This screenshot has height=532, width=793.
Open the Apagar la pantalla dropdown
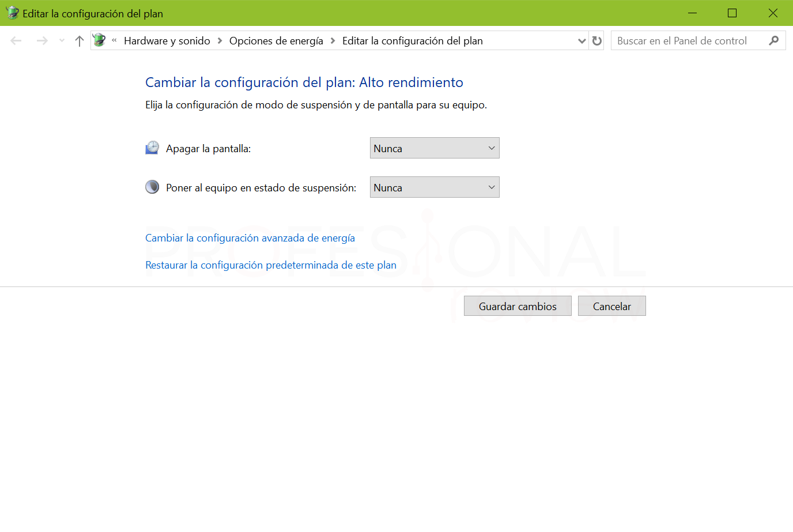pyautogui.click(x=435, y=148)
